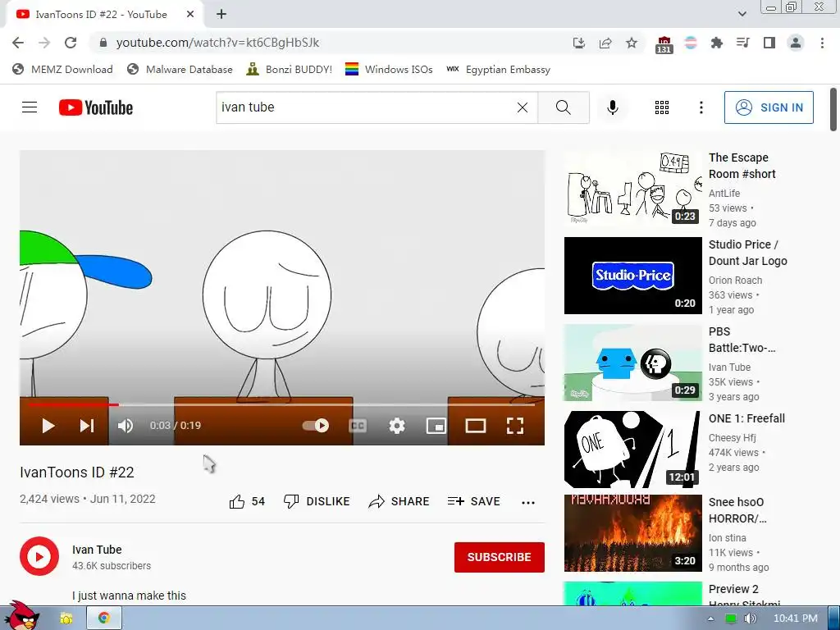Open player settings gear

coord(396,426)
